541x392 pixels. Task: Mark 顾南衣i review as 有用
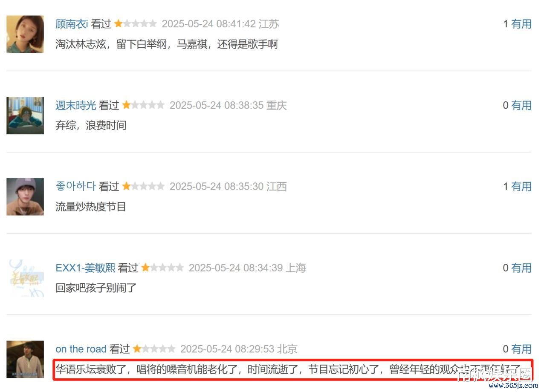coord(521,24)
